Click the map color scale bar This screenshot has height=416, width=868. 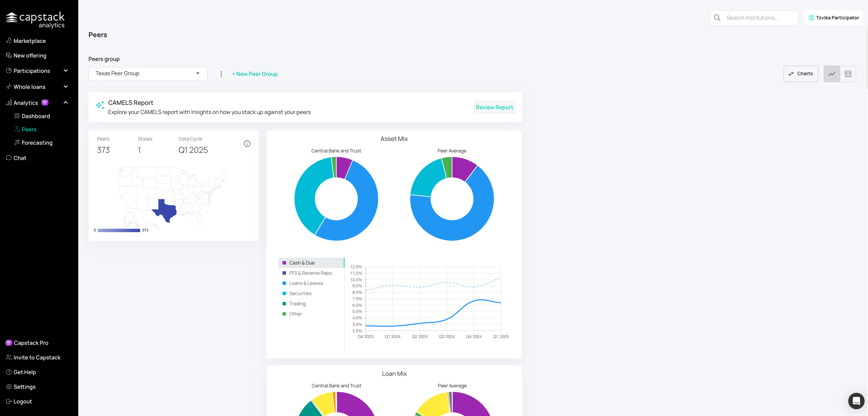[119, 230]
